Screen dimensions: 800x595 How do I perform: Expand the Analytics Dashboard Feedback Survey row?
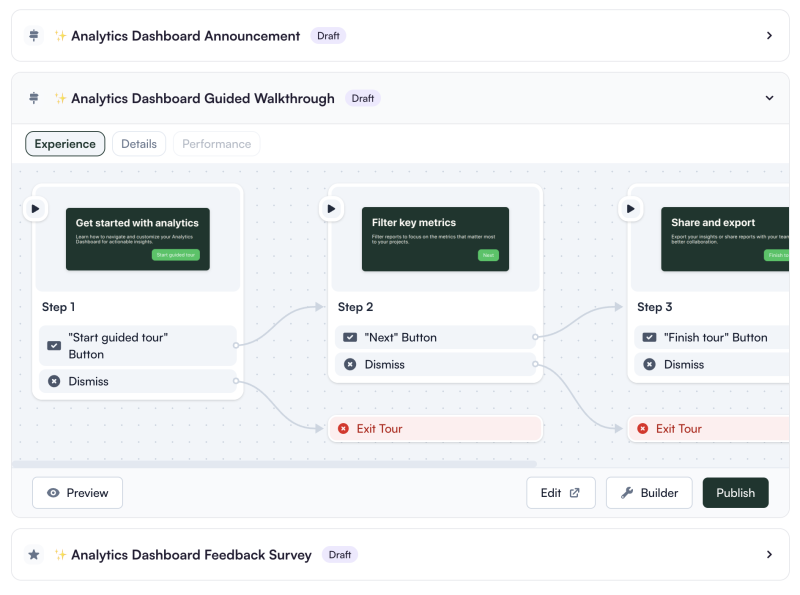click(769, 554)
